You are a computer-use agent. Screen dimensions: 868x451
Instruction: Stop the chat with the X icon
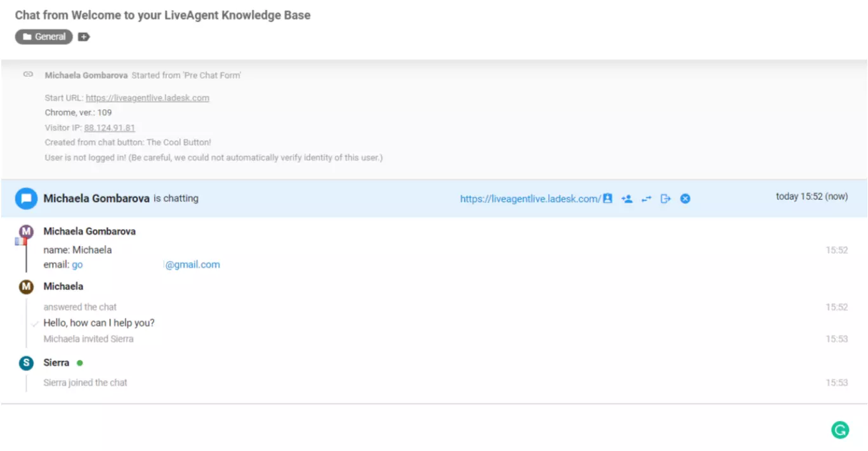coord(685,199)
